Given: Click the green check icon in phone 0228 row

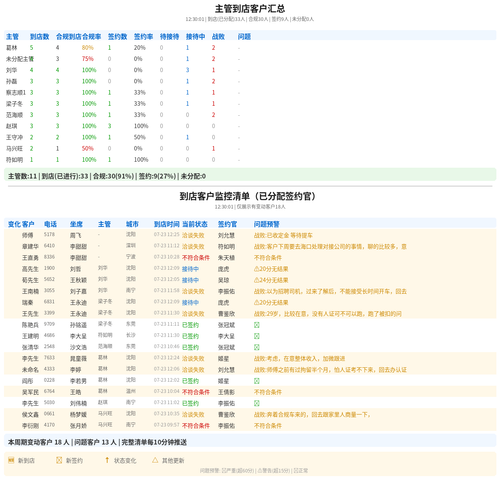Looking at the screenshot, I should pyautogui.click(x=257, y=381).
